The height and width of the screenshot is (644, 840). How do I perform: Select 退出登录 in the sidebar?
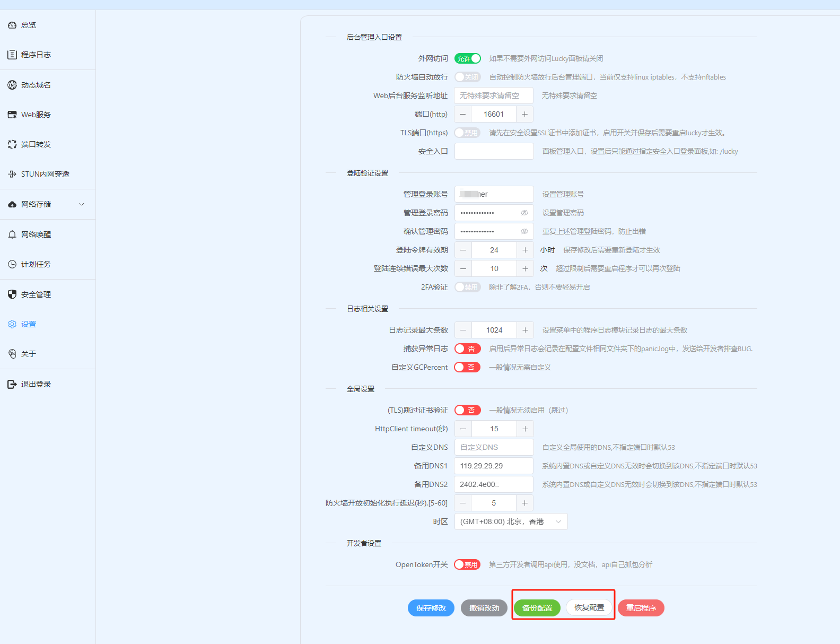click(x=36, y=384)
